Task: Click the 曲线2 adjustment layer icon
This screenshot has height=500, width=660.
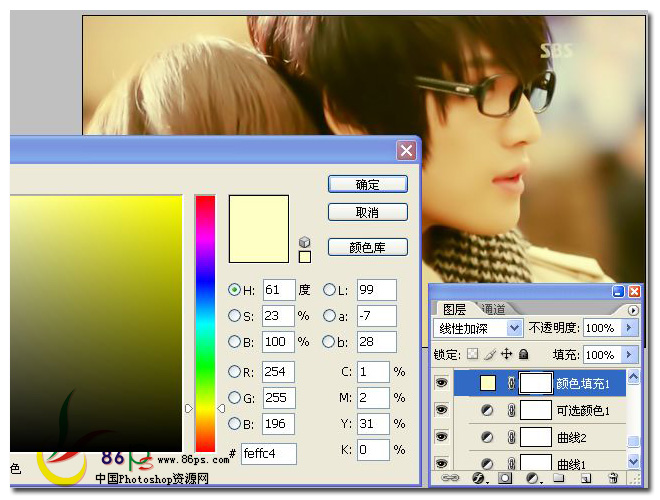Action: 487,437
